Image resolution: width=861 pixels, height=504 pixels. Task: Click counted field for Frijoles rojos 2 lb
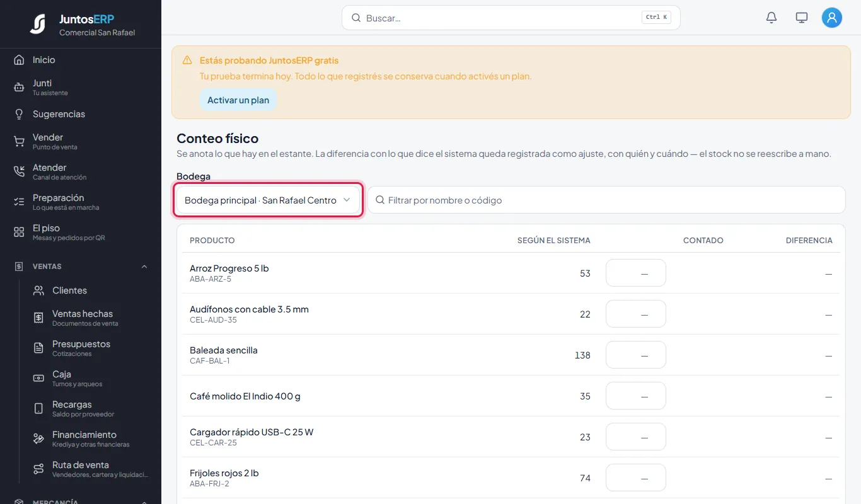[x=636, y=478]
